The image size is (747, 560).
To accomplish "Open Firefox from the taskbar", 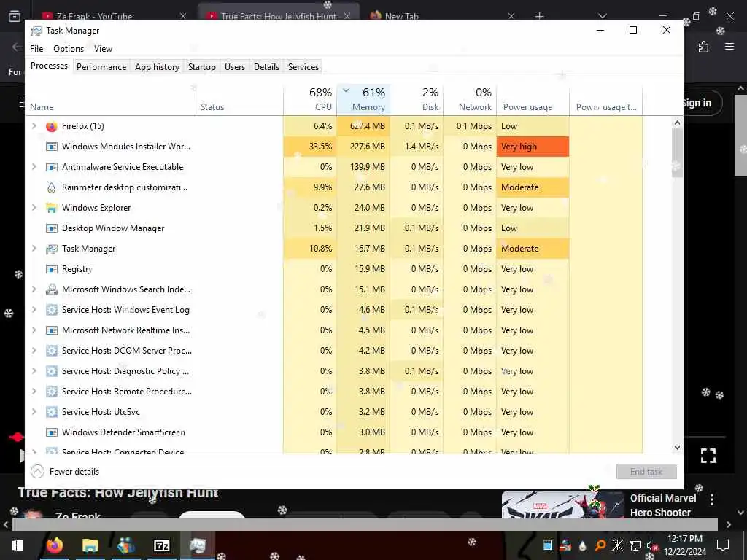I will (54, 545).
